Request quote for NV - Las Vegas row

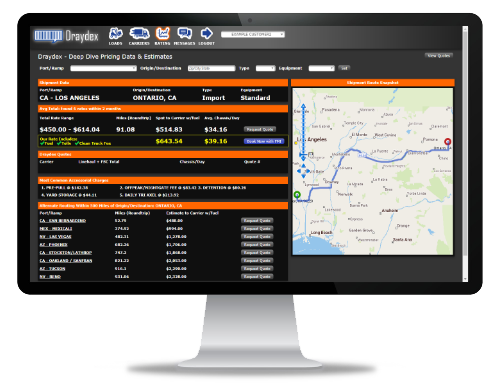click(x=257, y=237)
